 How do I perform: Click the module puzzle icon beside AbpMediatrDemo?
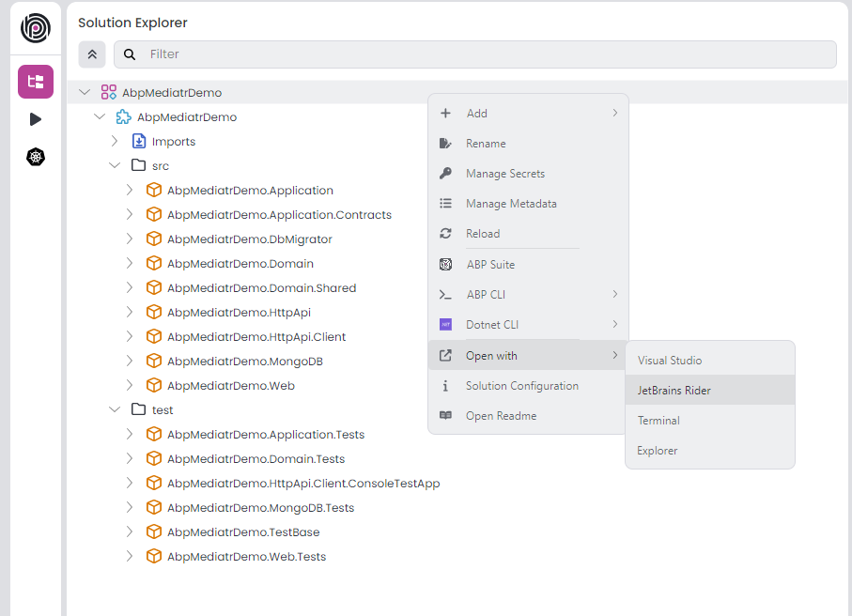pyautogui.click(x=124, y=116)
